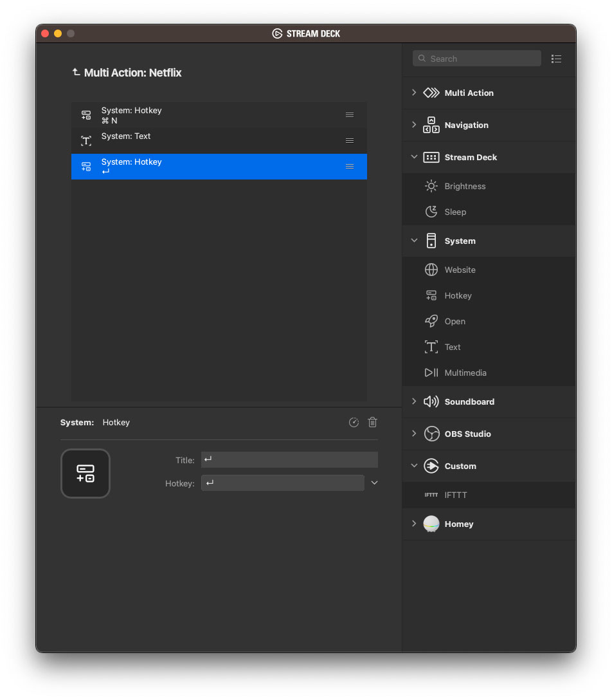Expand the OBS Studio category chevron
The height and width of the screenshot is (700, 612).
pyautogui.click(x=414, y=433)
